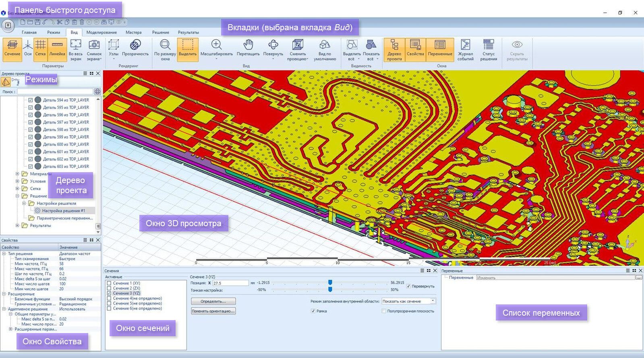Toggle the Сечение (section) tool in ribbon
The height and width of the screenshot is (358, 644).
click(12, 49)
